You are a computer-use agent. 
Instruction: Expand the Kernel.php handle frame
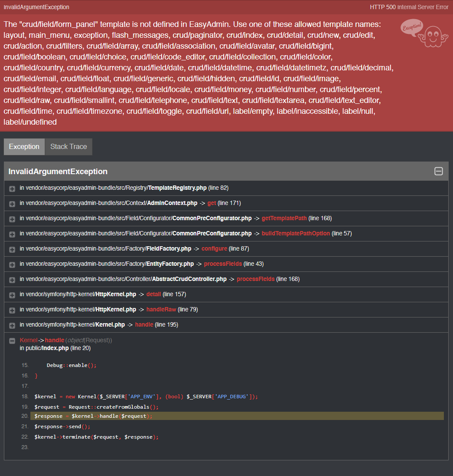12,325
